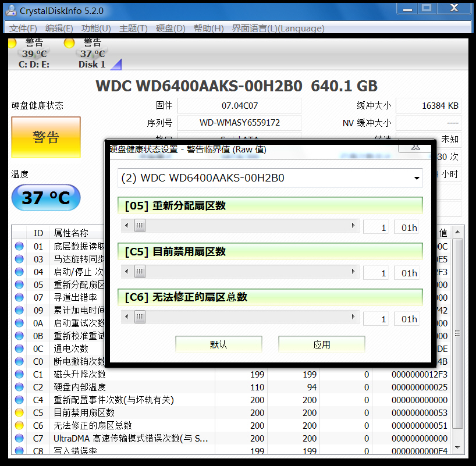Click the blue status dot for attribute 0C
The height and width of the screenshot is (466, 476).
(19, 348)
